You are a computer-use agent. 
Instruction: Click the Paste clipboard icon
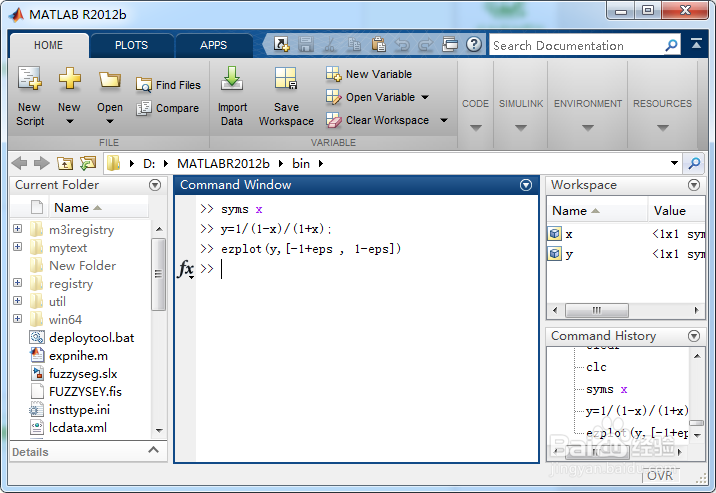378,45
